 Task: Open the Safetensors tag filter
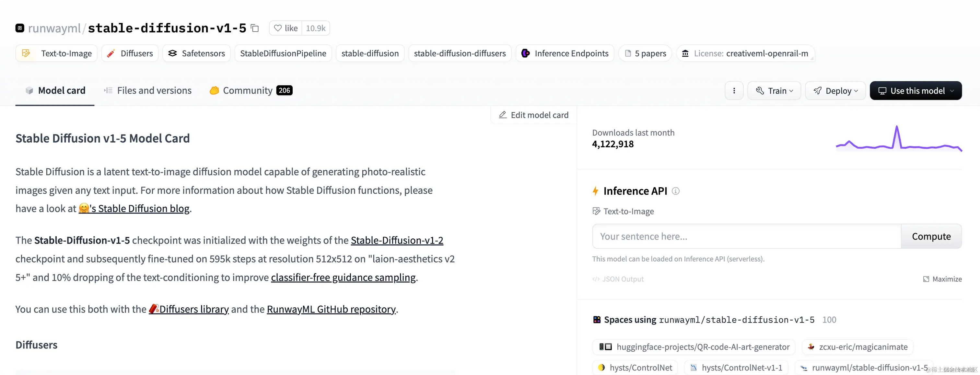(x=196, y=53)
